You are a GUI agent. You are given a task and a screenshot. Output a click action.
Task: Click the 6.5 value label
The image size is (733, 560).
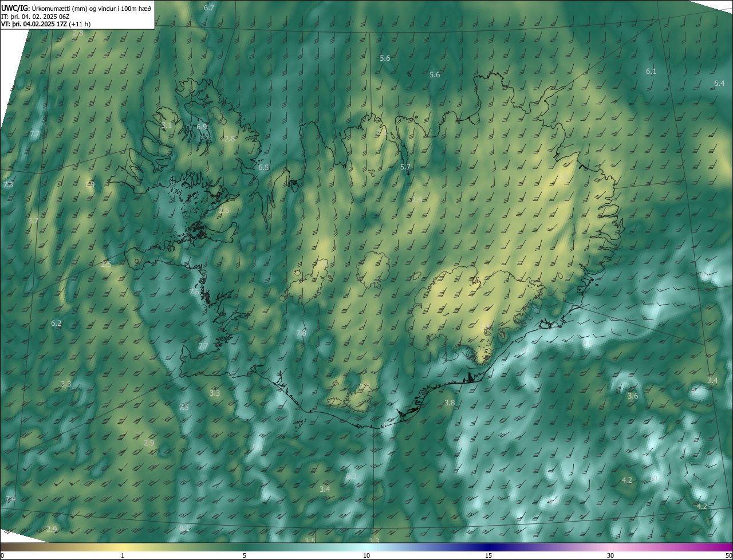[x=263, y=167]
